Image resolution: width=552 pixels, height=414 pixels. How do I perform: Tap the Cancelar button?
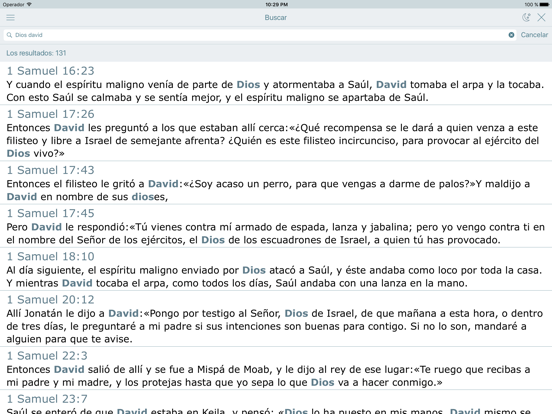point(534,35)
